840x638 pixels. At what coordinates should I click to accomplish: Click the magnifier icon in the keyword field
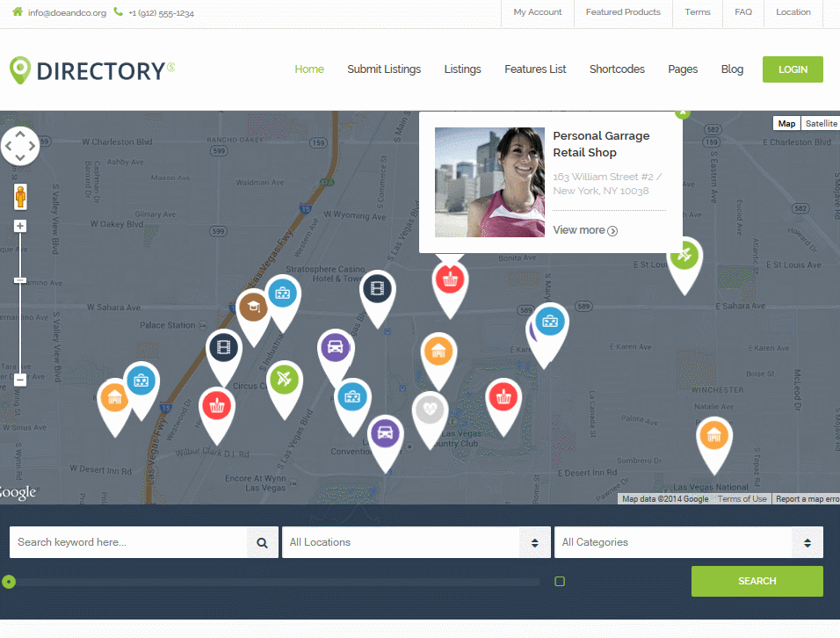click(x=262, y=542)
